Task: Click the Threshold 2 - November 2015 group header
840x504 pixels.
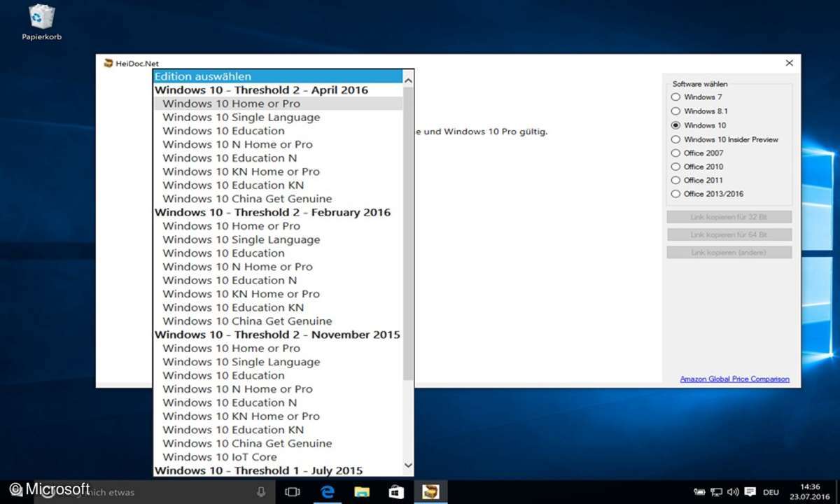Action: [x=279, y=335]
